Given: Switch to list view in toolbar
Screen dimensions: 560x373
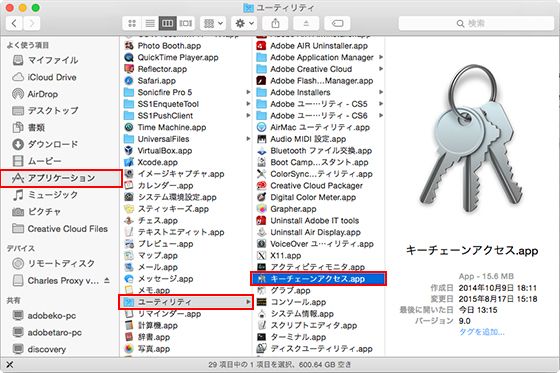Looking at the screenshot, I should [x=150, y=24].
